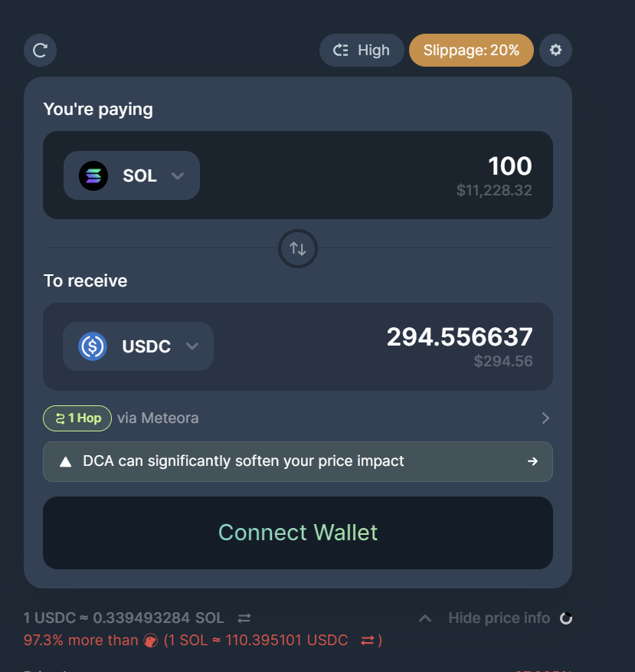Click the Connect Wallet button

pyautogui.click(x=298, y=533)
